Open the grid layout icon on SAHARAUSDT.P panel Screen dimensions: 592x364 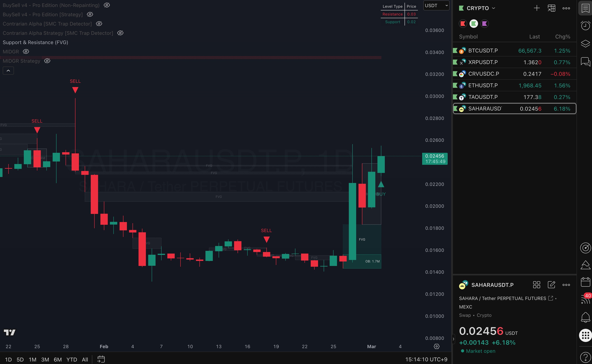pyautogui.click(x=536, y=285)
